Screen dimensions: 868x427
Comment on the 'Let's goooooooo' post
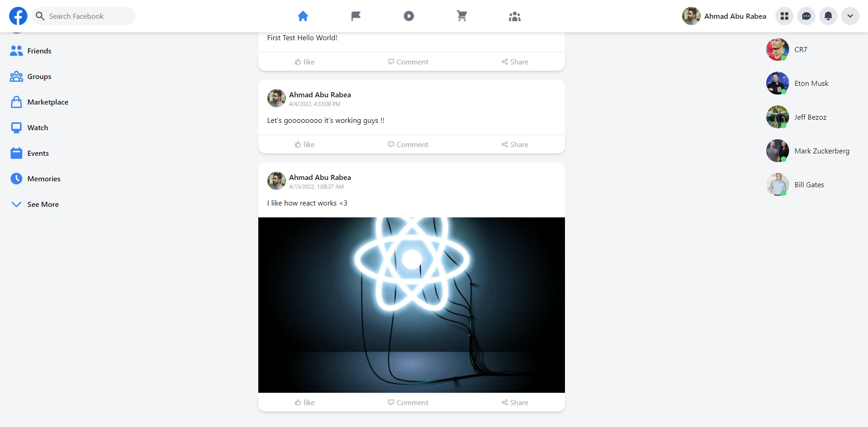pyautogui.click(x=408, y=144)
